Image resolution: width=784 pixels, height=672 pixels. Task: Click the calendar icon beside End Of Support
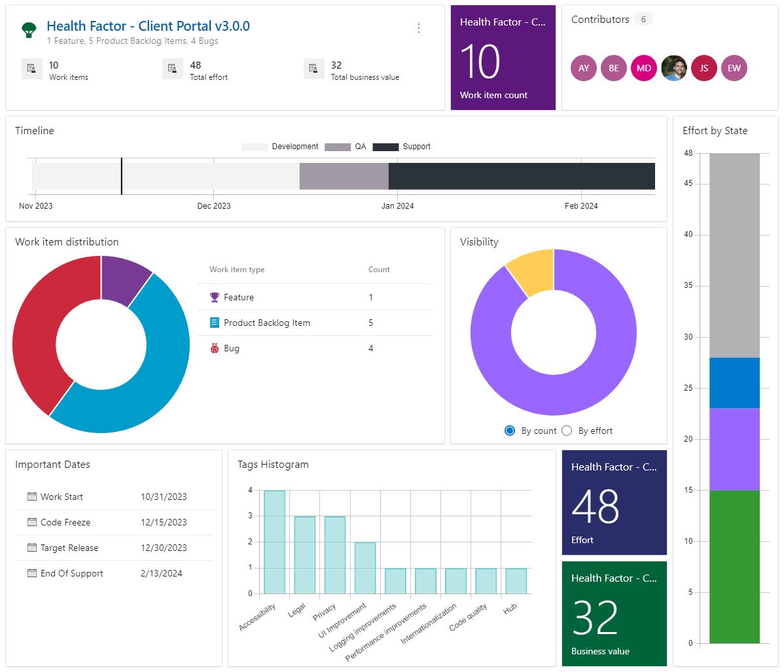coord(31,573)
